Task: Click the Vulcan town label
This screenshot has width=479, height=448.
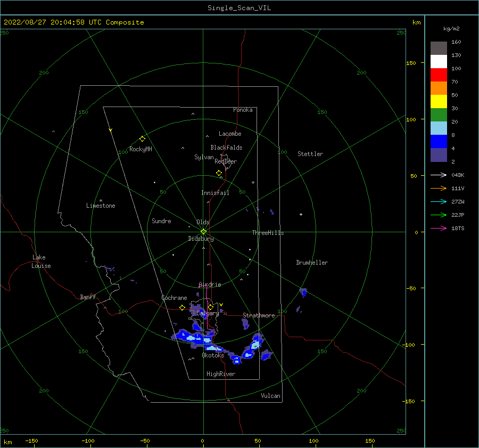Action: tap(271, 396)
